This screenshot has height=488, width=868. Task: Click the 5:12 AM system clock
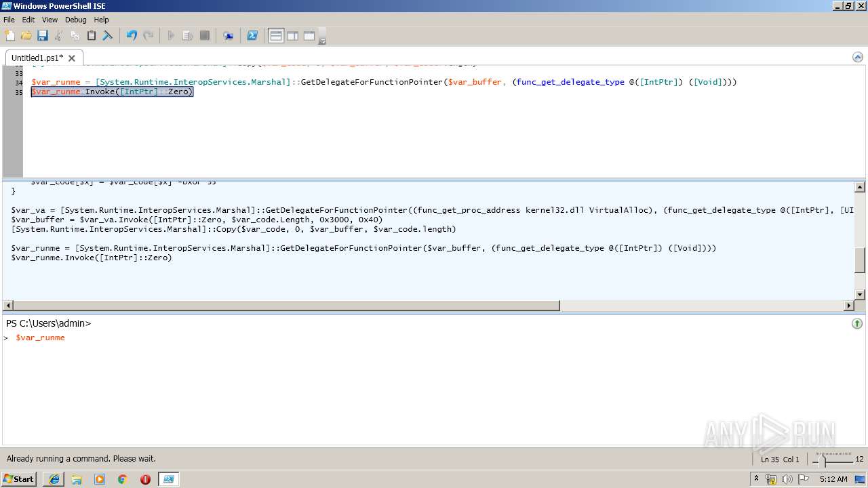click(x=833, y=479)
